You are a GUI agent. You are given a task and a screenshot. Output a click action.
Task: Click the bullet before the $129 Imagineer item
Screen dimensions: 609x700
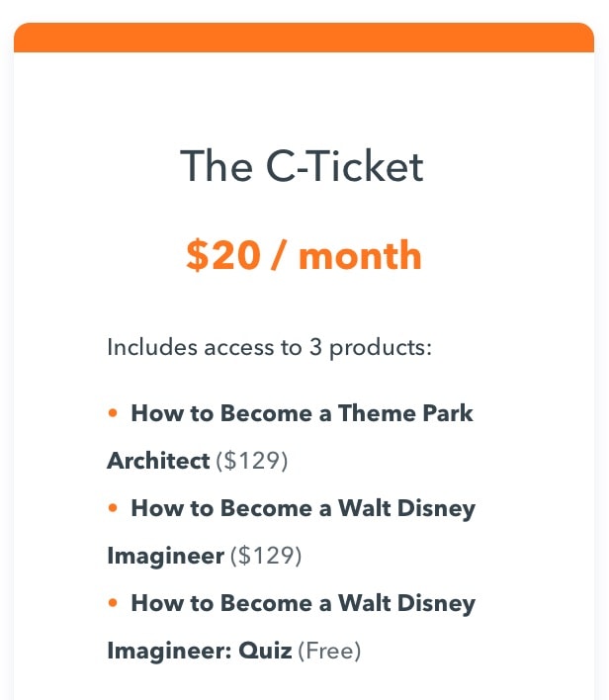pos(113,508)
